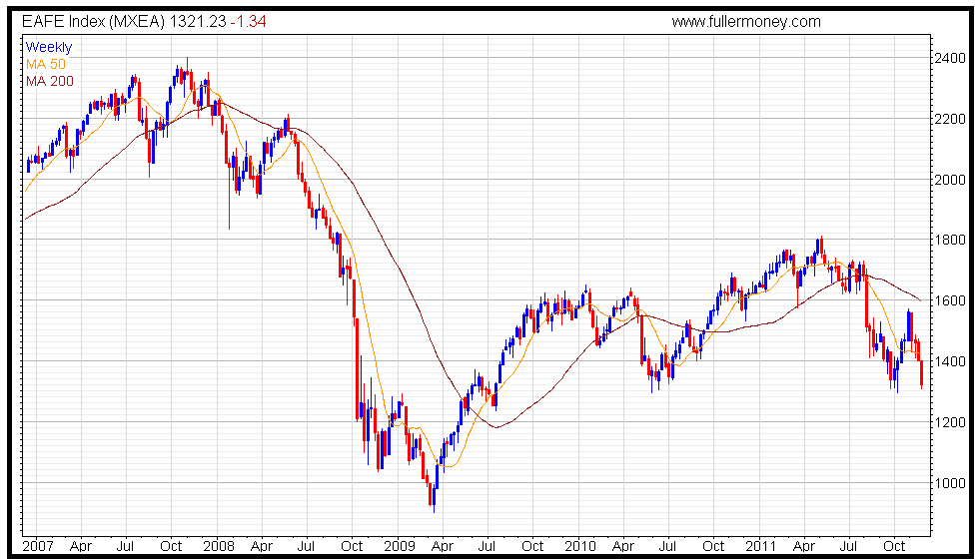The height and width of the screenshot is (560, 977).
Task: Select the orange MA 50 legend label
Action: click(46, 64)
